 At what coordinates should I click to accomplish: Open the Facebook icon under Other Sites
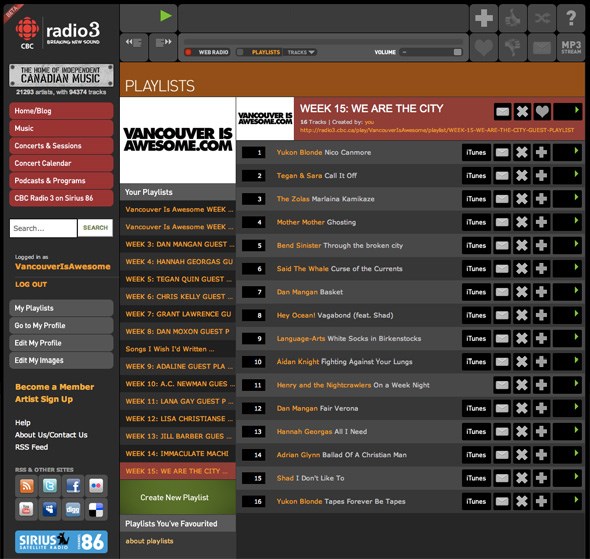coord(73,486)
